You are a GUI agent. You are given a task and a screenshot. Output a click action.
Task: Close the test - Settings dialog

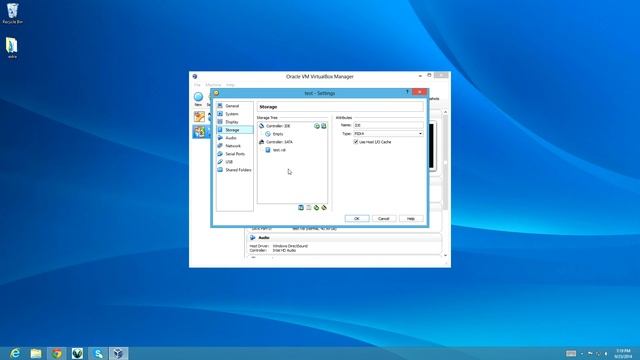pos(420,92)
